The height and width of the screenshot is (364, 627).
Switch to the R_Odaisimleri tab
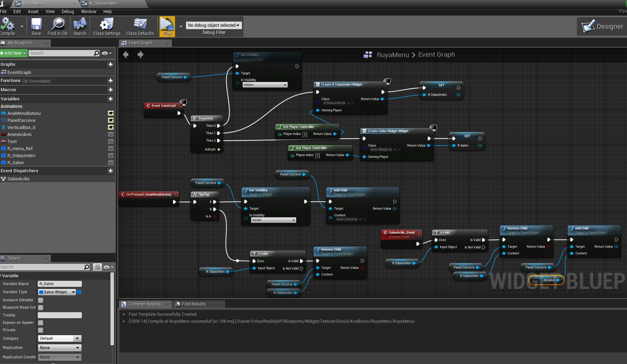pyautogui.click(x=103, y=4)
